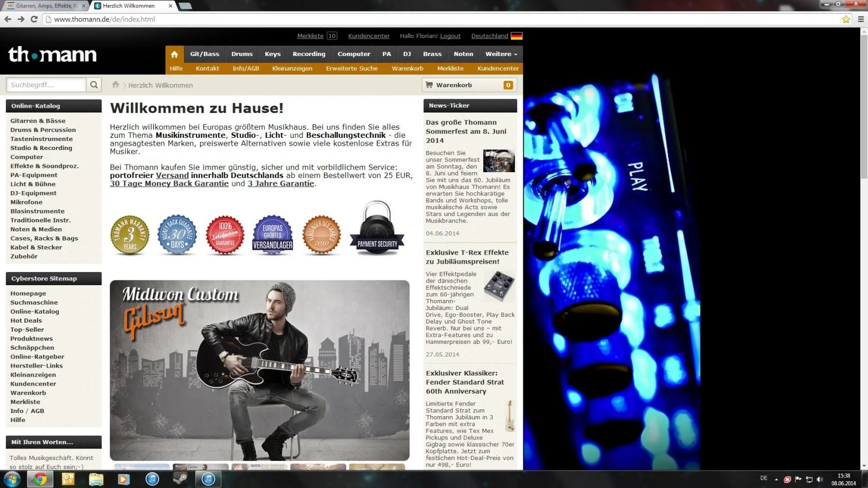
Task: Click the browser address bar
Action: [x=441, y=19]
